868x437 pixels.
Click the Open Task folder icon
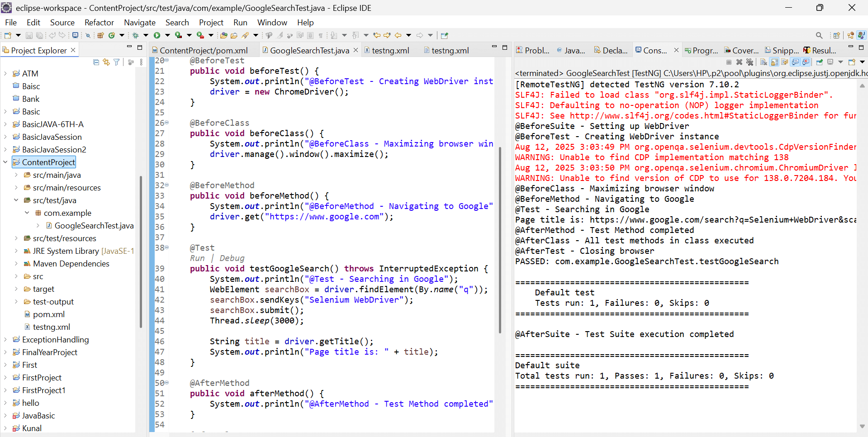coord(234,35)
